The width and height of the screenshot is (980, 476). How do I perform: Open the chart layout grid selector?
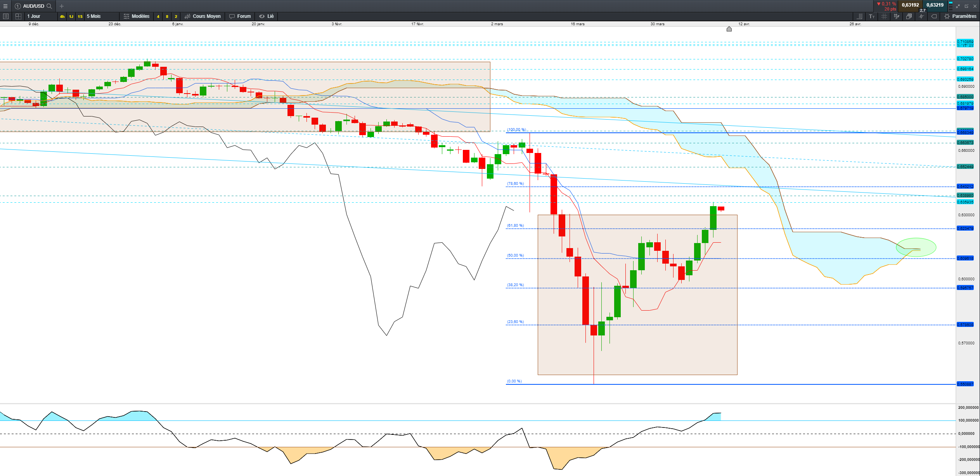18,16
